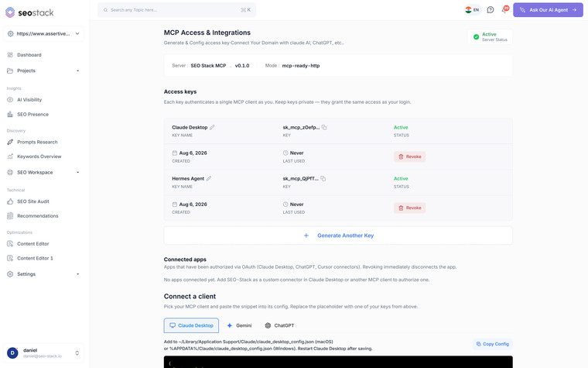588x368 pixels.
Task: Revoke the Claude Desktop key
Action: [x=409, y=156]
